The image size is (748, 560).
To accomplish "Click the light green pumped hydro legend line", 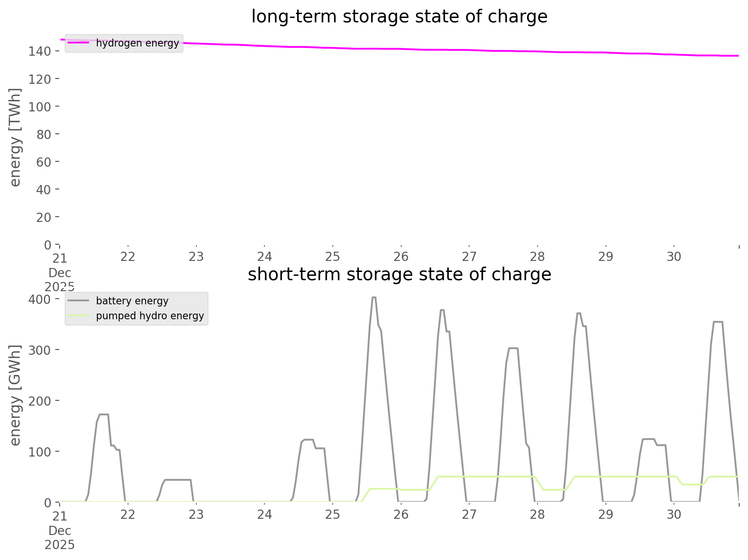I will tap(78, 316).
